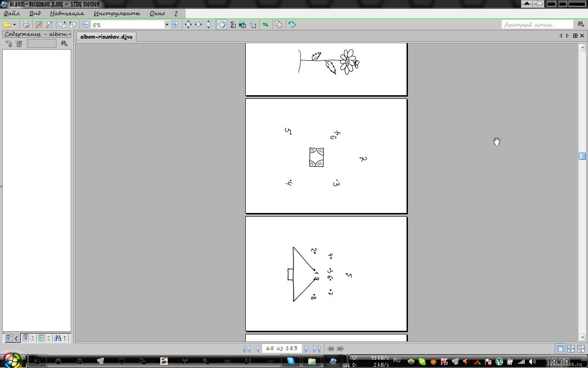Toggle single page layout view
The image size is (588, 368).
tap(560, 349)
